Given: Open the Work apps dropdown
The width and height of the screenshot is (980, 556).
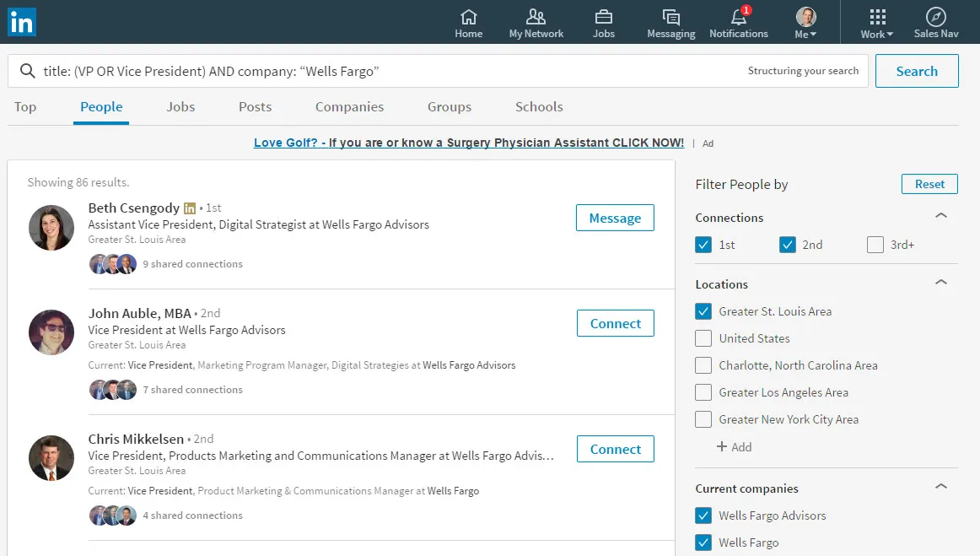Looking at the screenshot, I should tap(877, 22).
